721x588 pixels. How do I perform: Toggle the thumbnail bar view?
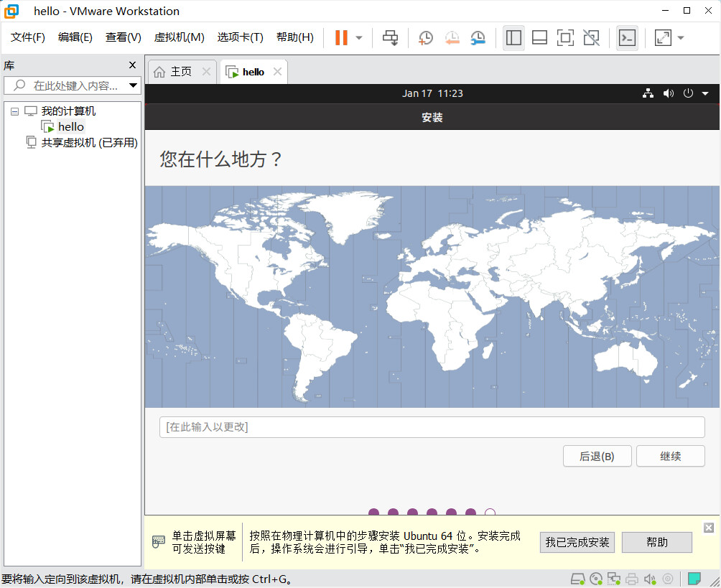(539, 38)
